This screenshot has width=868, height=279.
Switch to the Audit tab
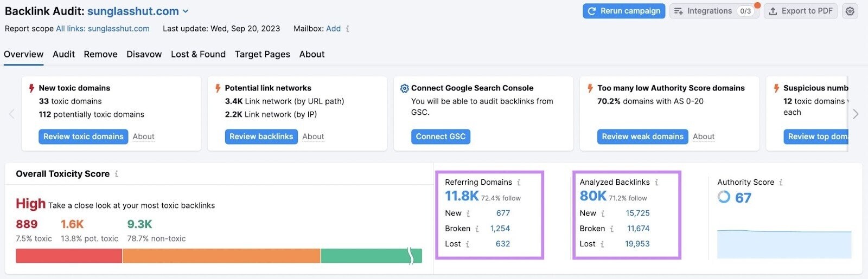[63, 54]
